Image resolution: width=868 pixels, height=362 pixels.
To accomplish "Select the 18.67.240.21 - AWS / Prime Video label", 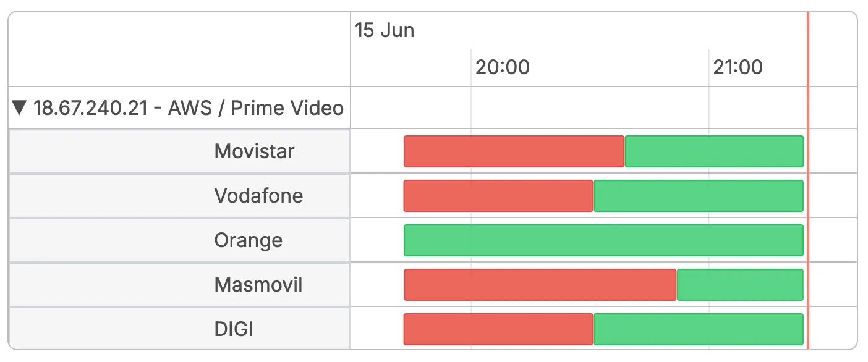I will pos(188,108).
